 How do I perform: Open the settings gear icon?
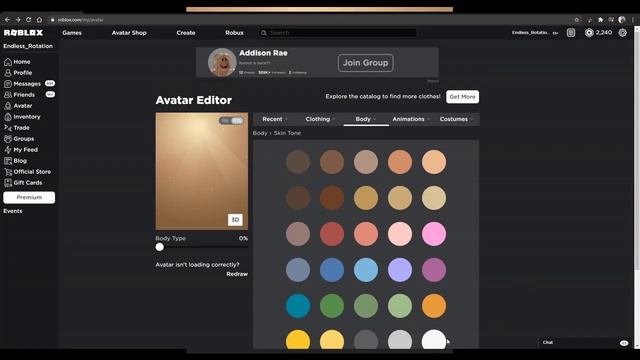[622, 33]
